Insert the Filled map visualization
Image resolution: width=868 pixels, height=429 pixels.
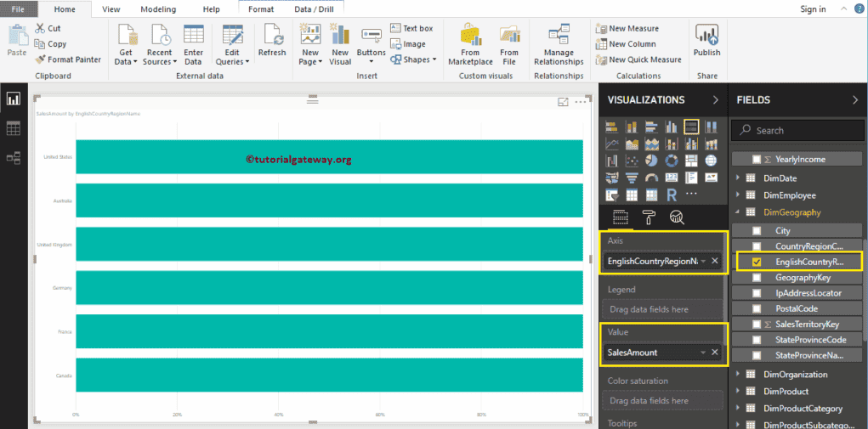pyautogui.click(x=612, y=178)
